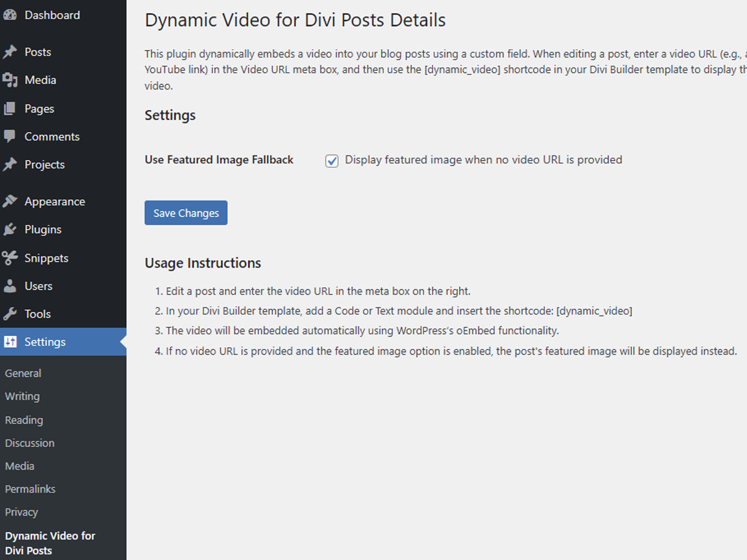Open the Permalinks settings submenu

[x=30, y=489]
